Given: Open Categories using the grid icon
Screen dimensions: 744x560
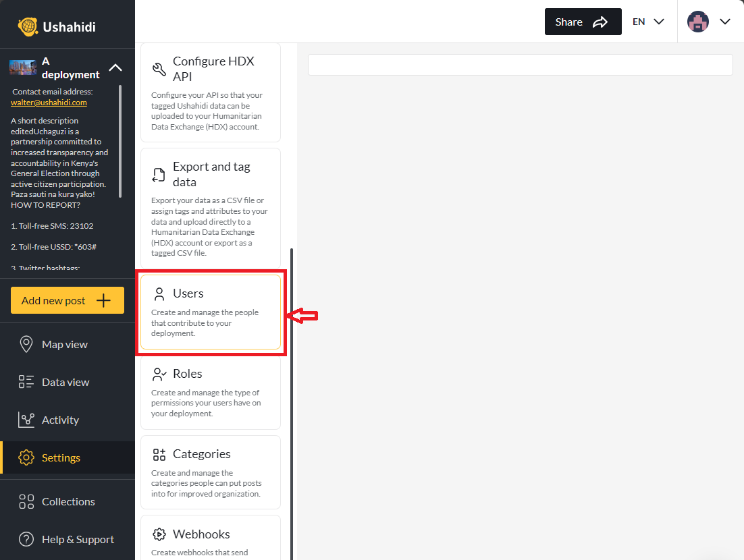Looking at the screenshot, I should coord(159,454).
